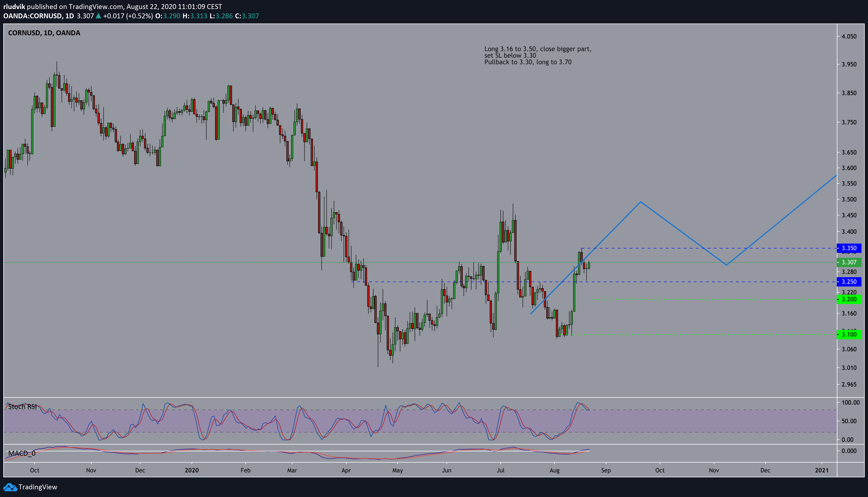
Task: Click the 3.950 price axis tick
Action: pos(849,65)
